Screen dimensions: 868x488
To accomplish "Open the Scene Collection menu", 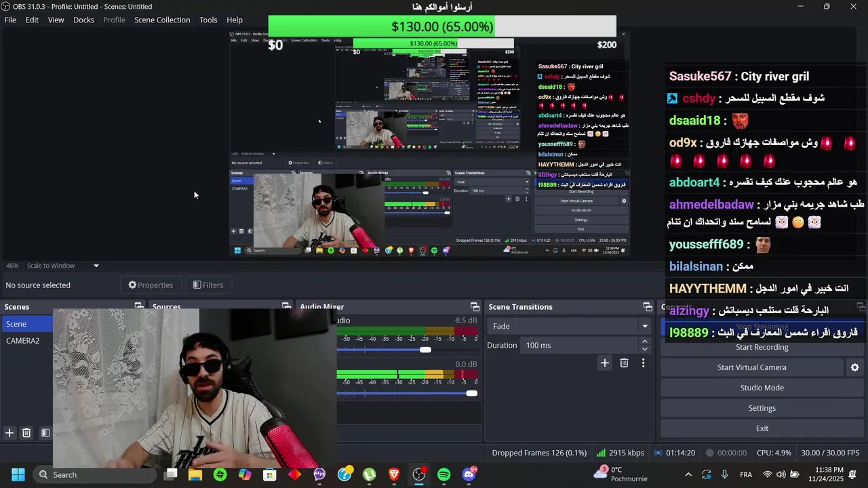I will click(162, 20).
